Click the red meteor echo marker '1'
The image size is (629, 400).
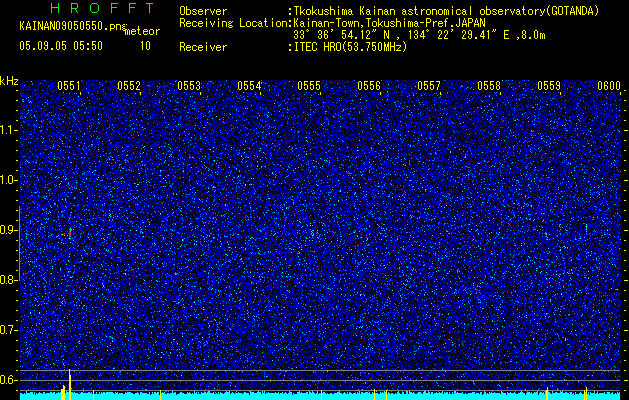click(69, 234)
